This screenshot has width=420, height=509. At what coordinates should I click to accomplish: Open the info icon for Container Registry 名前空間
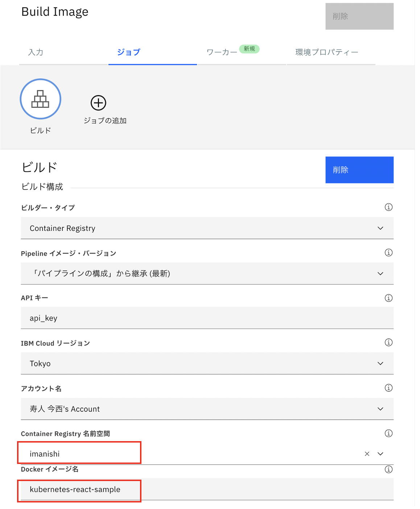click(x=388, y=433)
